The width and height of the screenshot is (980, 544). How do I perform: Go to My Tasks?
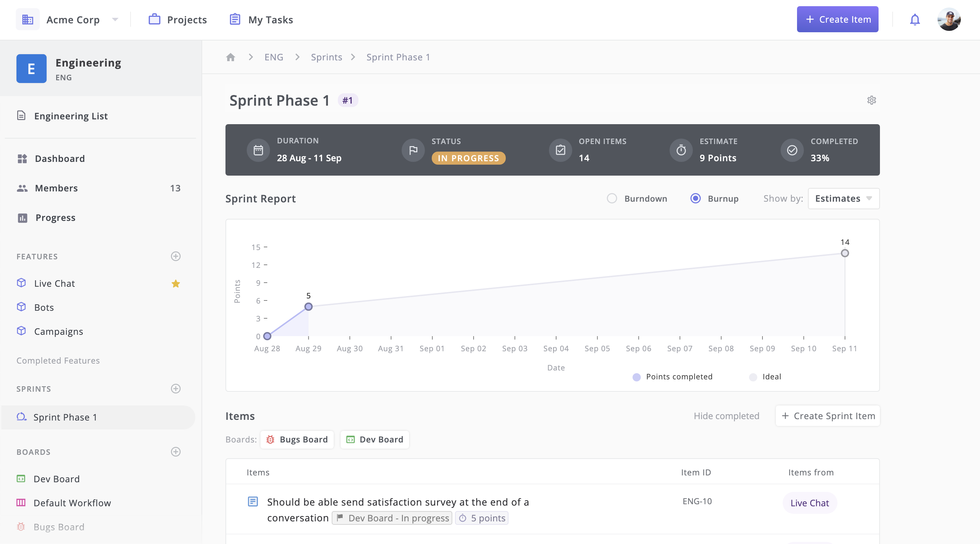(x=261, y=20)
